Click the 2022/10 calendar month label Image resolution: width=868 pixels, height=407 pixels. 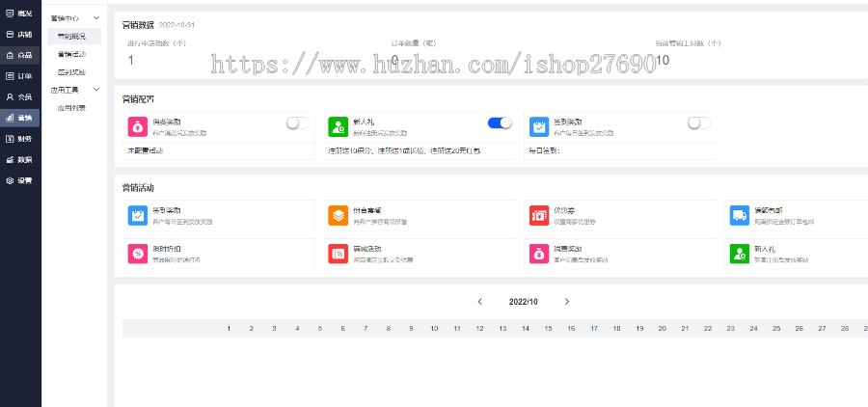click(523, 302)
